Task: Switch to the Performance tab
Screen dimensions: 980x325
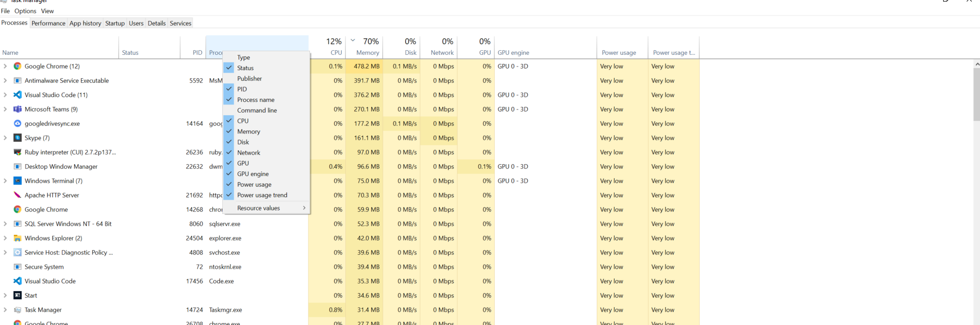Action: click(x=48, y=23)
